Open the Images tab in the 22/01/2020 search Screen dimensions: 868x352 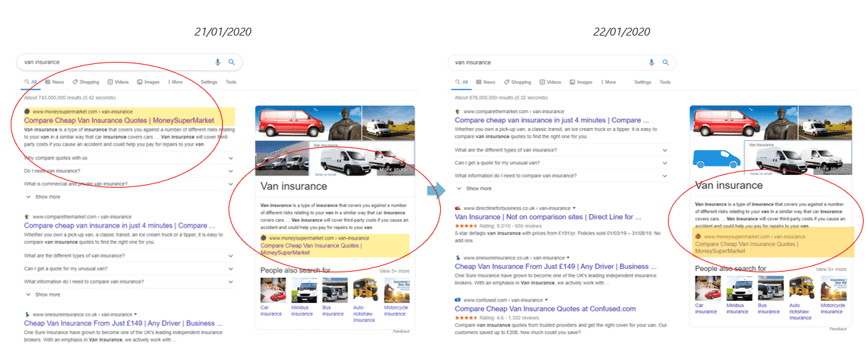[x=580, y=82]
